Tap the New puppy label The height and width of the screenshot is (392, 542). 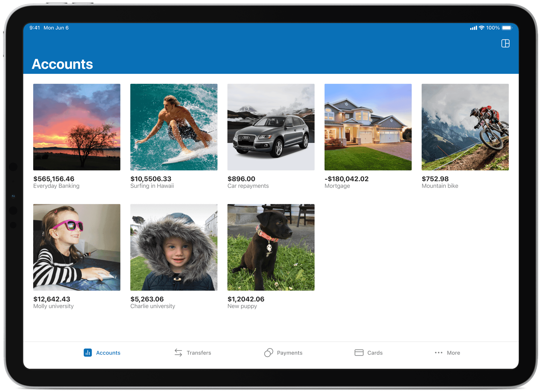(242, 306)
